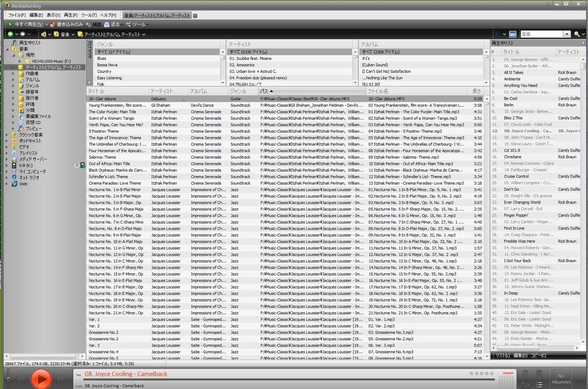Go forward with the grey forward arrow
Viewport: 588px width, 389px height.
coord(23,34)
